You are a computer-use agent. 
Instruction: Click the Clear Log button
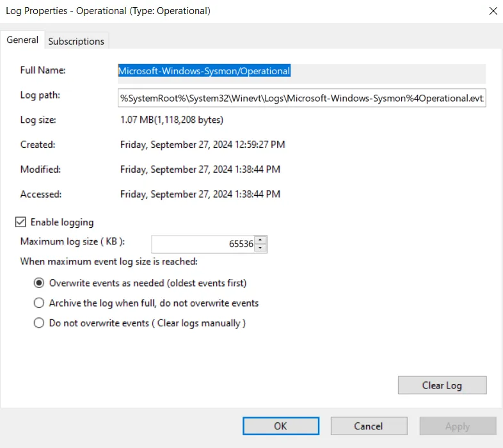[x=442, y=385]
